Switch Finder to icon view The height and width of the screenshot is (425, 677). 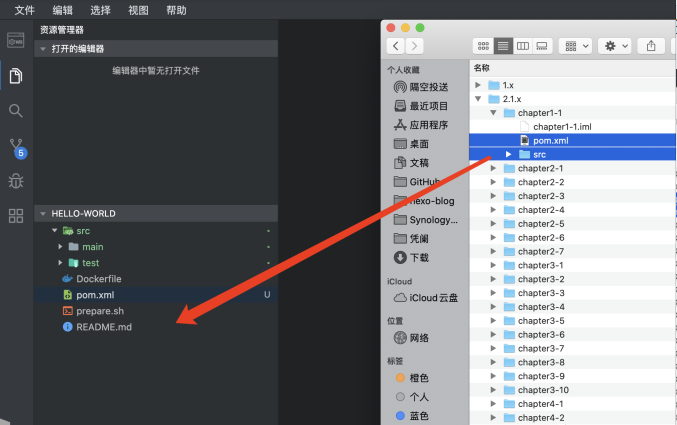(x=483, y=46)
